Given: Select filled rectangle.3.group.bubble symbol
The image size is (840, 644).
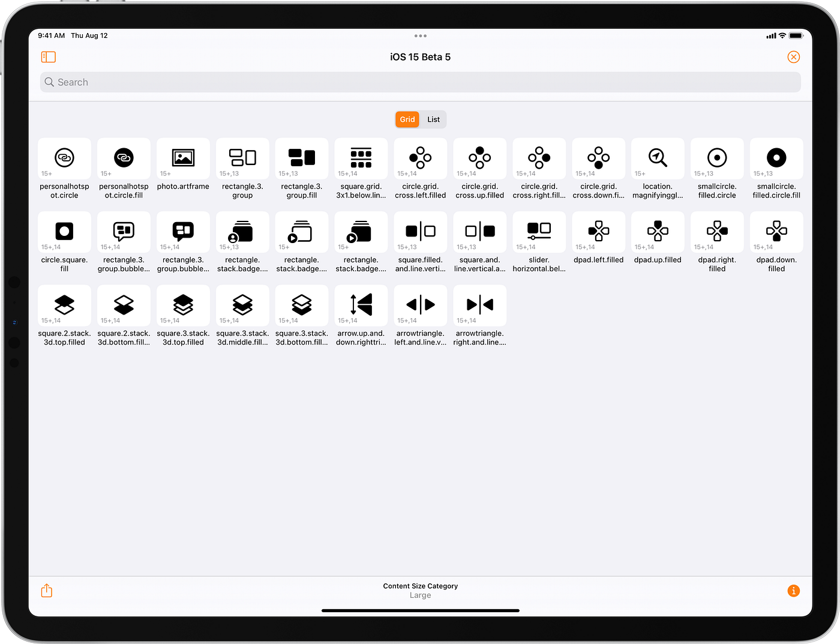Looking at the screenshot, I should 183,232.
